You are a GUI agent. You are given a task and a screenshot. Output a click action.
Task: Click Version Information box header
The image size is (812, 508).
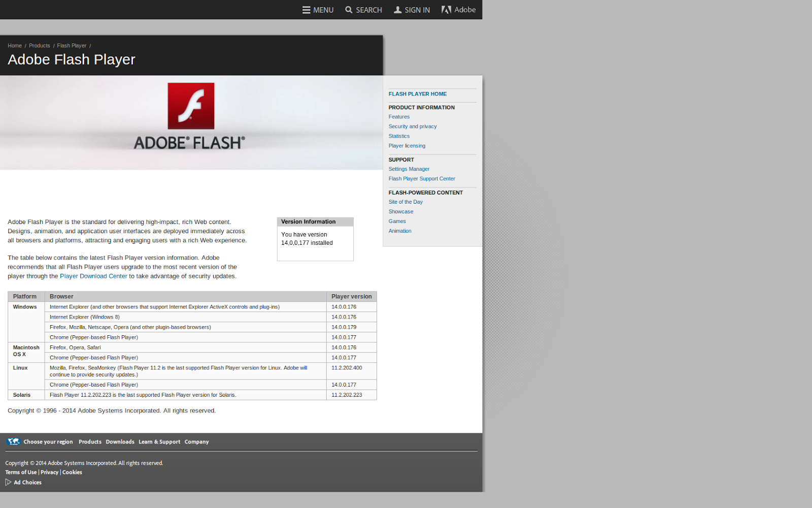coord(315,222)
